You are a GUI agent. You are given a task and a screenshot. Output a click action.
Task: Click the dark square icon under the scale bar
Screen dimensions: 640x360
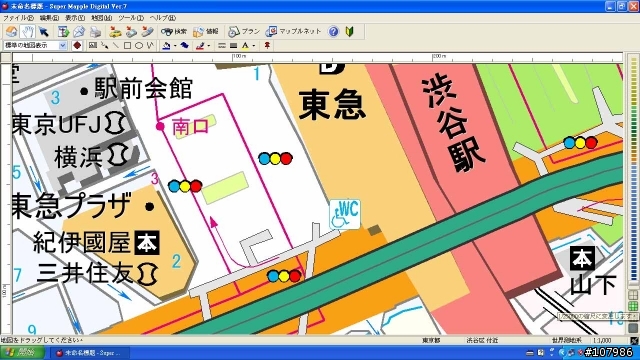(x=633, y=327)
